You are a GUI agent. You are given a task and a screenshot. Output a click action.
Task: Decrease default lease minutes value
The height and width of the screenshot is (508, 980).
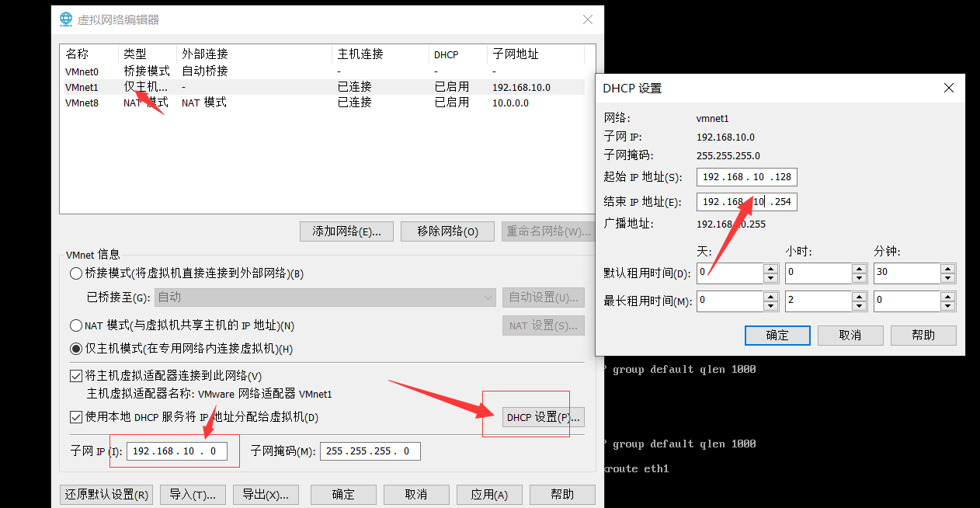tap(948, 278)
